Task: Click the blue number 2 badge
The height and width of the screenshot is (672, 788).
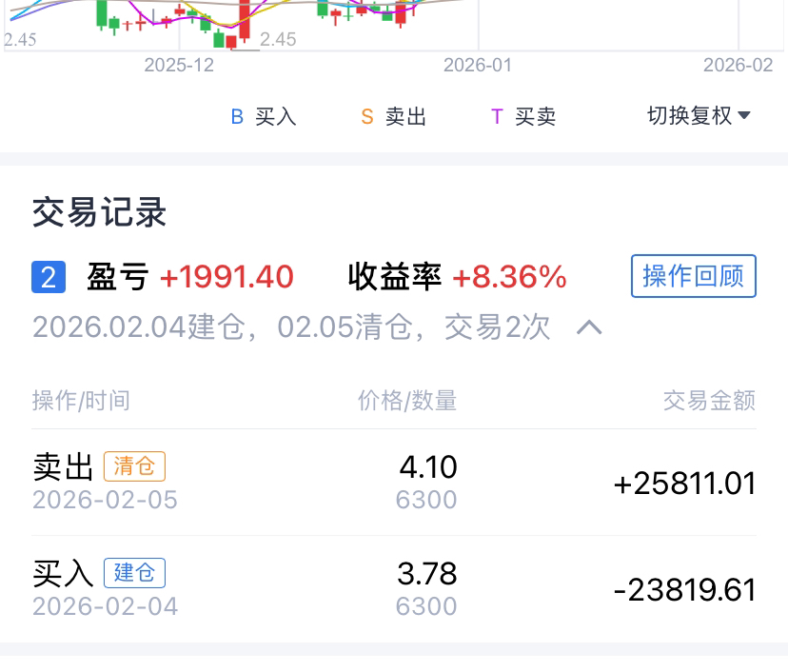Action: point(49,278)
